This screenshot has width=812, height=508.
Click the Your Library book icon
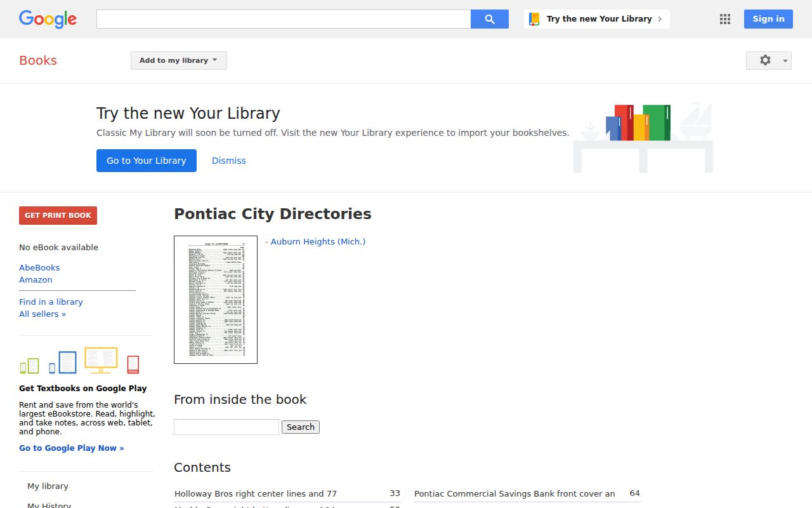[534, 19]
